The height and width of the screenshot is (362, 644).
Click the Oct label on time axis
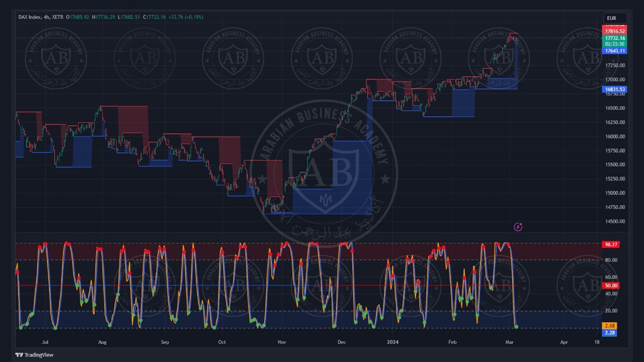pyautogui.click(x=222, y=342)
